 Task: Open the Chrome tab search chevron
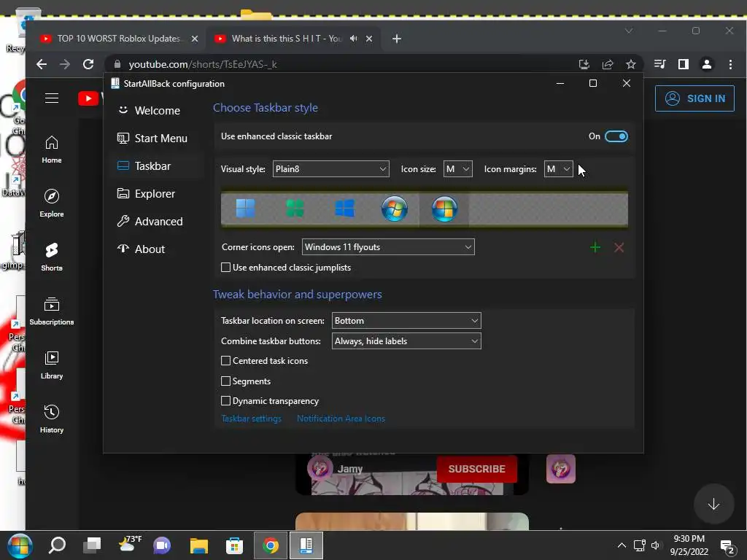pos(629,31)
